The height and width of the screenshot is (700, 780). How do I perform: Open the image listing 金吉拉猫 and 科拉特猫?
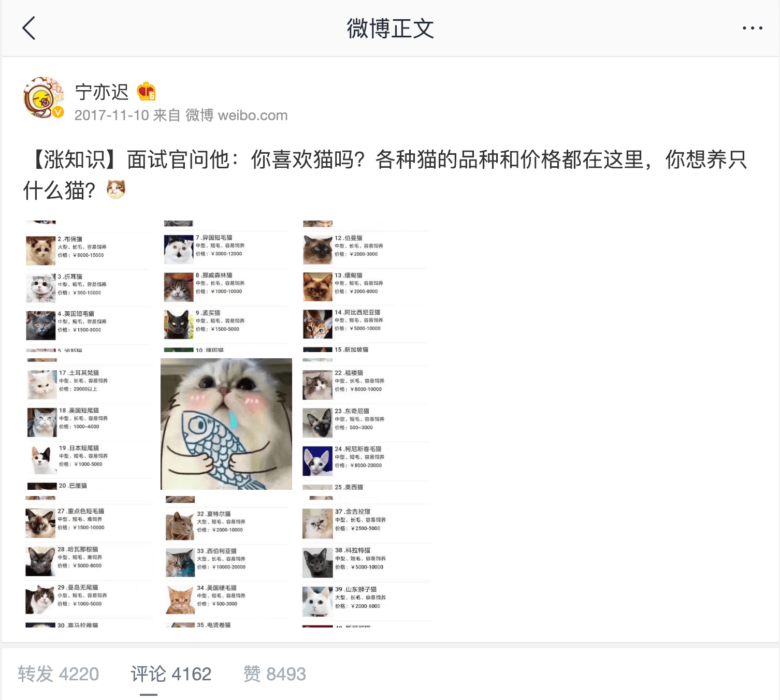pyautogui.click(x=365, y=562)
